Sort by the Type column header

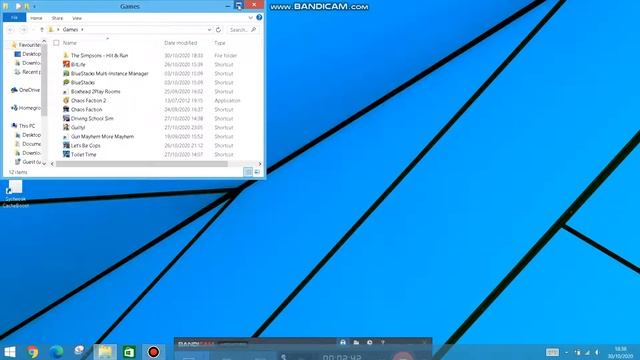point(220,43)
